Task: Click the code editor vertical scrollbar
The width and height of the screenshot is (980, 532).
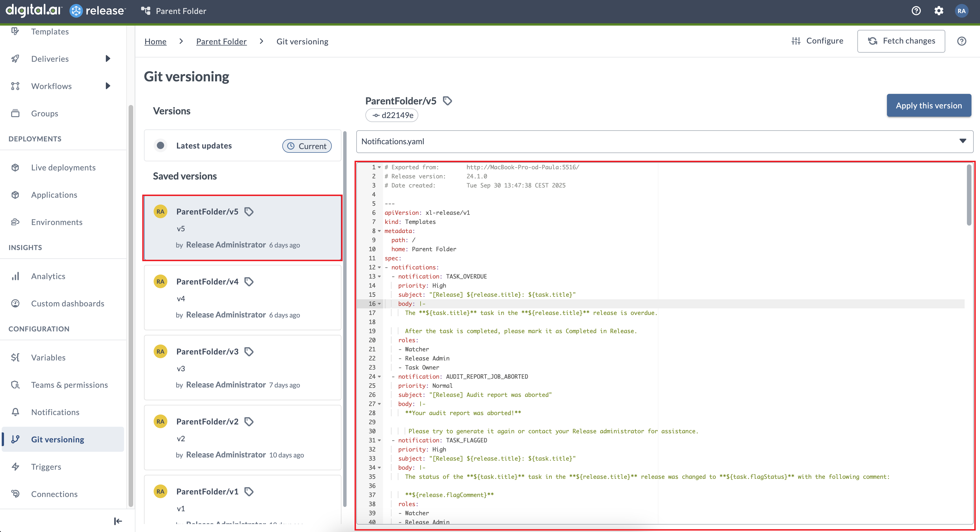Action: [x=969, y=195]
